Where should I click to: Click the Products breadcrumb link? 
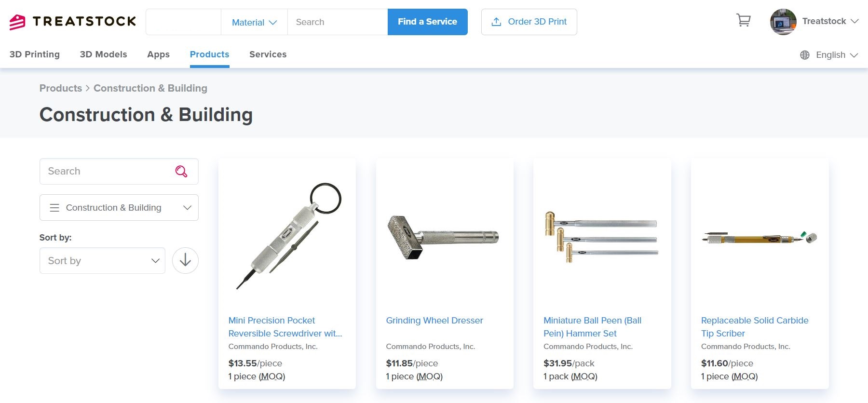coord(61,88)
